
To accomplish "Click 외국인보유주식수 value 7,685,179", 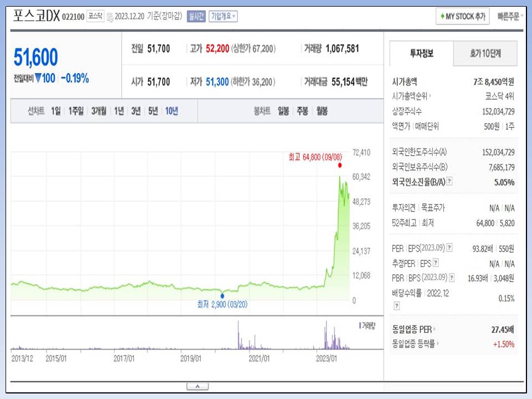I will (x=502, y=167).
